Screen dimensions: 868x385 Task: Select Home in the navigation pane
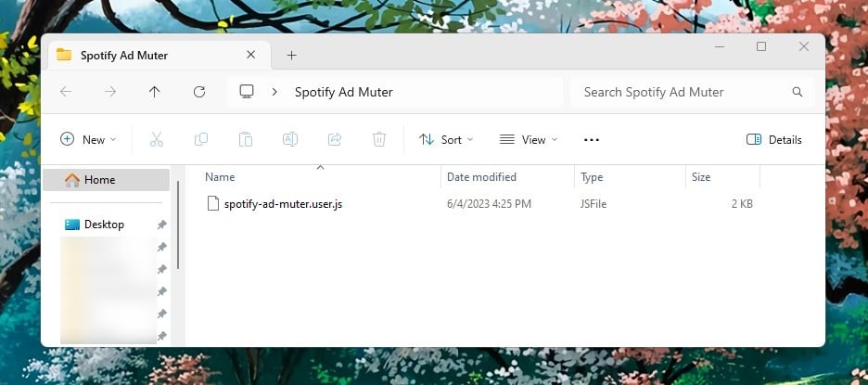click(x=107, y=180)
